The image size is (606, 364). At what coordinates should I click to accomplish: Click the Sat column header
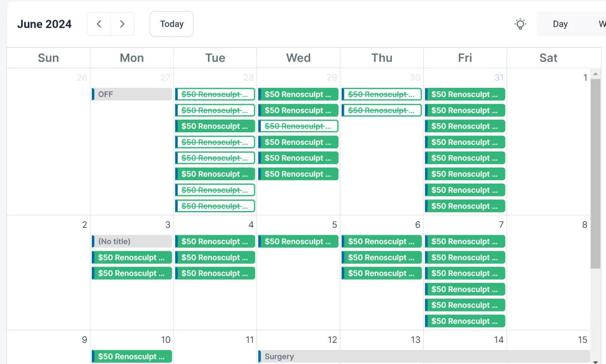pyautogui.click(x=548, y=58)
